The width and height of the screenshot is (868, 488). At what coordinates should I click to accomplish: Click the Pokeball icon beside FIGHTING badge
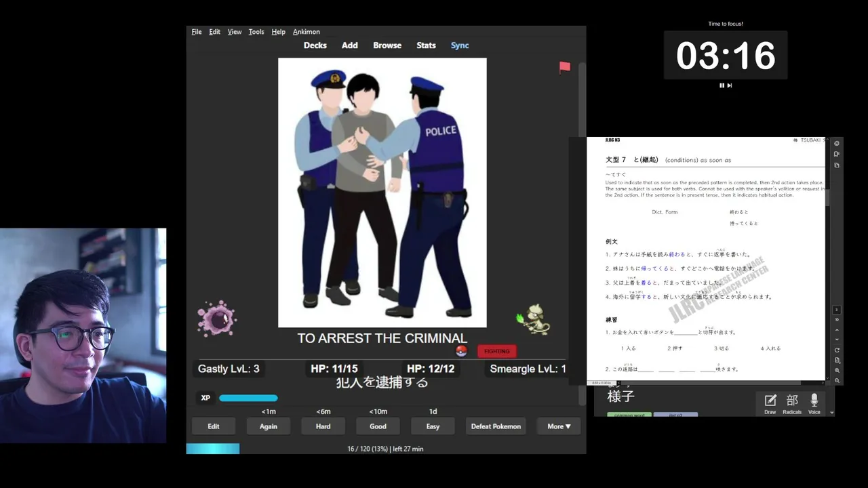point(461,351)
